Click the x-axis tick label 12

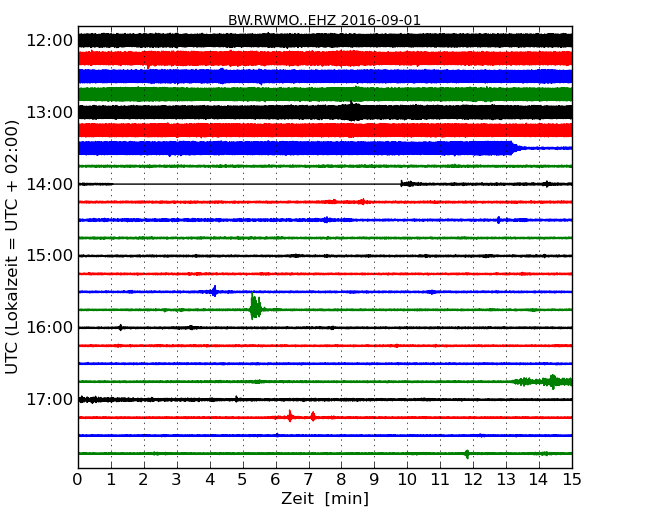point(473,480)
